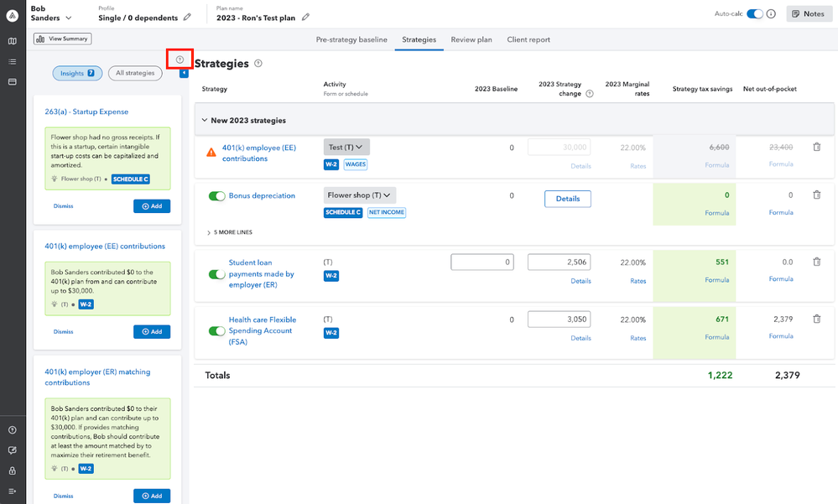Screen dimensions: 838x504
Task: Open the Test (T) activity dropdown
Action: coord(346,148)
